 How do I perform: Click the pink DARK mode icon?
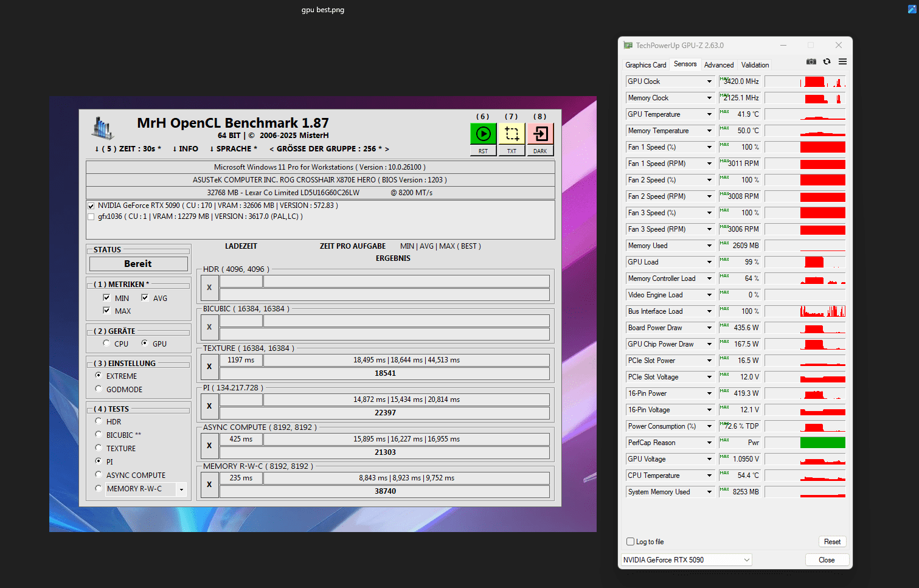(x=540, y=134)
